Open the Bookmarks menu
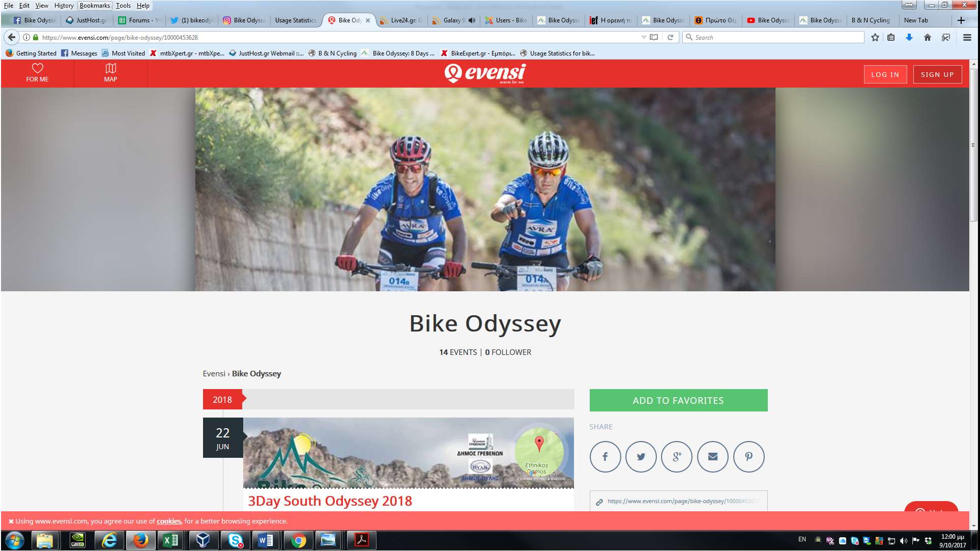Viewport: 980px width, 551px height. [95, 6]
